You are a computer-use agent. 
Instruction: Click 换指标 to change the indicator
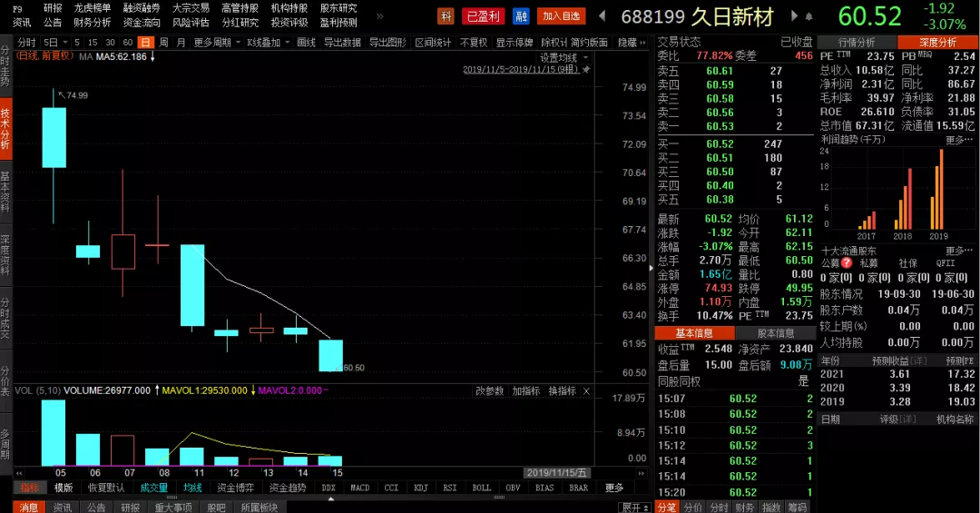click(562, 391)
